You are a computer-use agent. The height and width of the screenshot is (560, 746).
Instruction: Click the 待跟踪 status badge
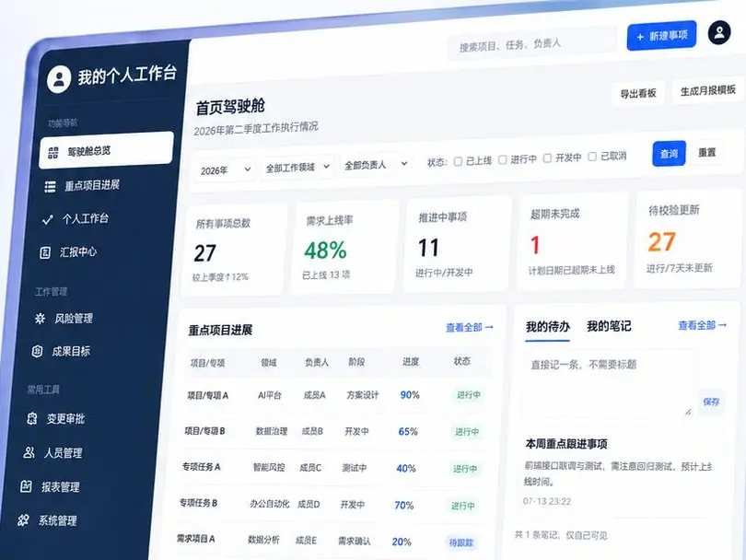tap(461, 542)
